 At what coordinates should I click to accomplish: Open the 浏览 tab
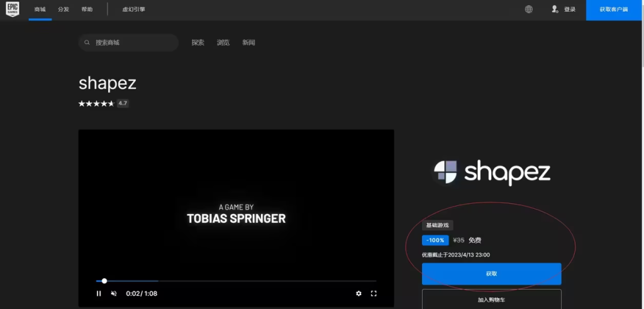[223, 42]
